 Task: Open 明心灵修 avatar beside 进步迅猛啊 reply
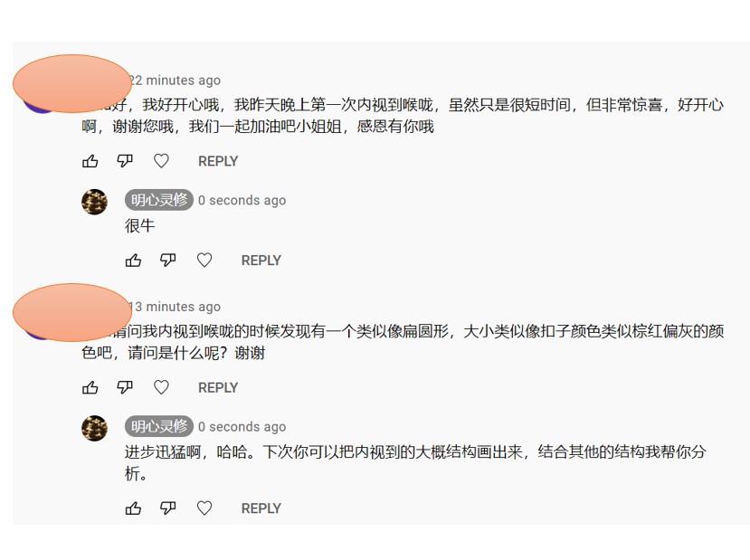(95, 428)
